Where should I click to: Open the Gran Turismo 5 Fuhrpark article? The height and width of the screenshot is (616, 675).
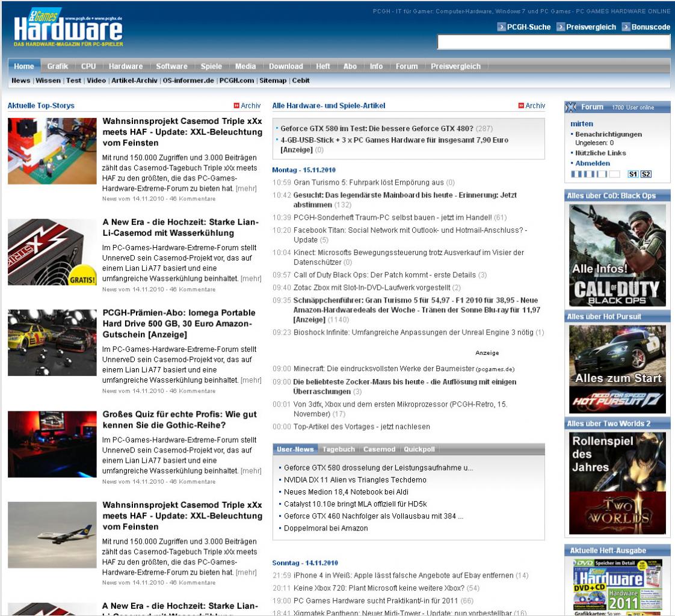369,182
